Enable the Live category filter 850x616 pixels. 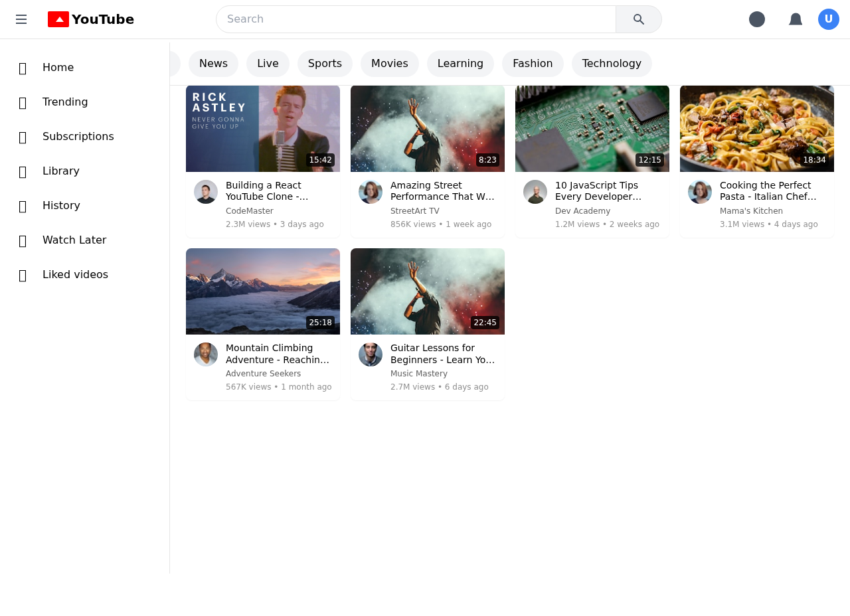[268, 63]
